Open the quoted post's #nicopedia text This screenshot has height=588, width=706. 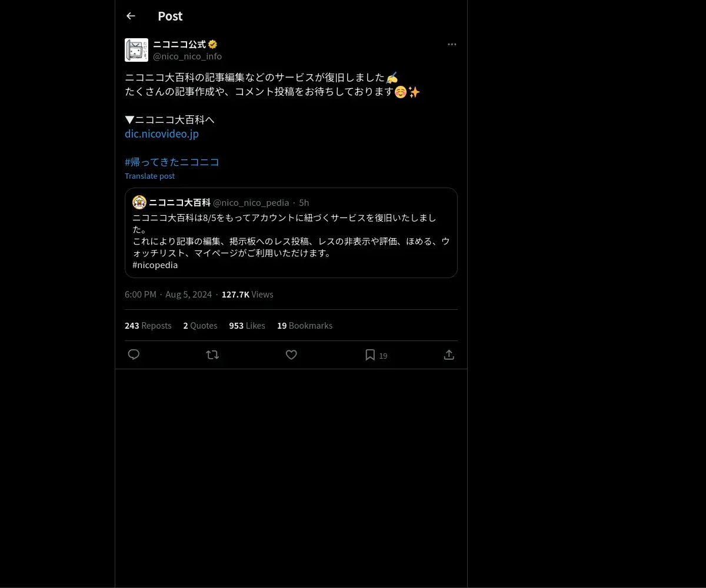(155, 265)
